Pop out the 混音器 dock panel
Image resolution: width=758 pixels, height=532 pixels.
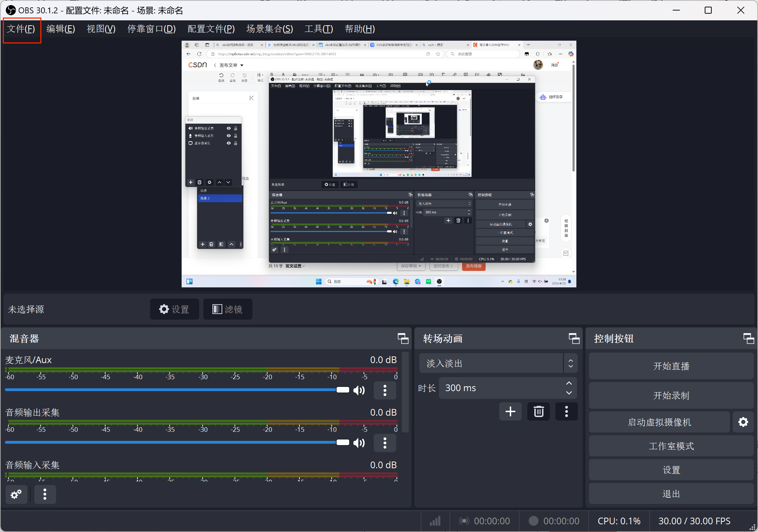[403, 339]
